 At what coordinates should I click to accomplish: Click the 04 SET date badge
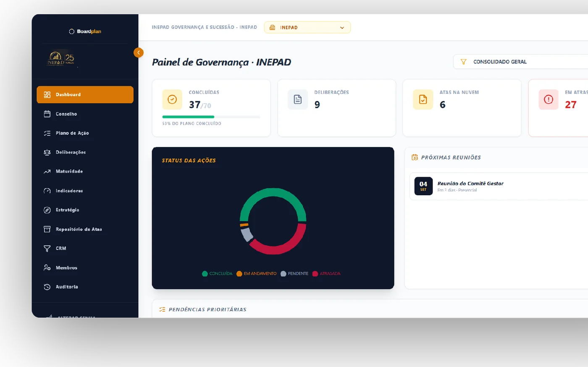point(423,186)
